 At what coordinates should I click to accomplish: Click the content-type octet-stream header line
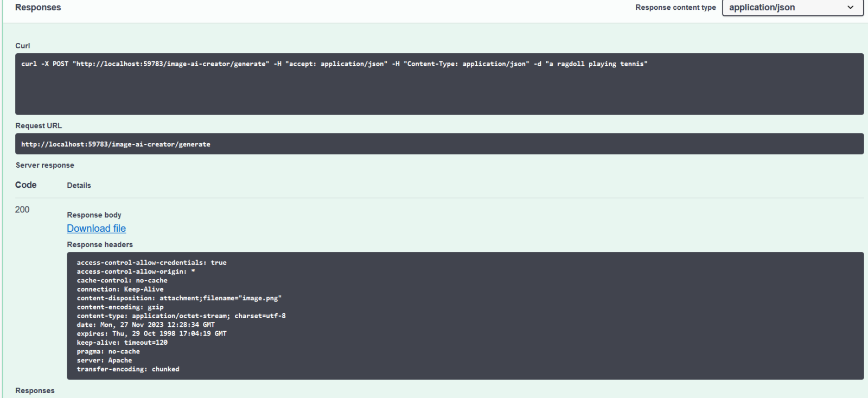point(181,316)
